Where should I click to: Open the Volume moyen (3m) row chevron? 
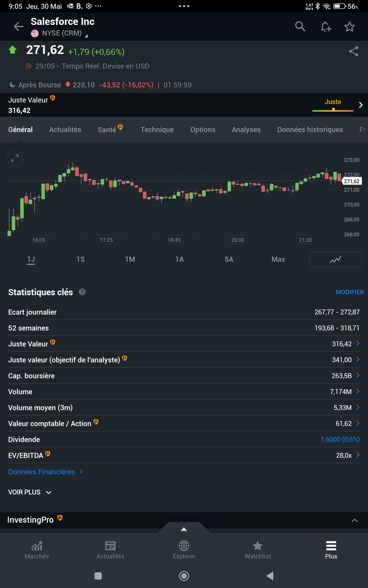click(x=358, y=407)
